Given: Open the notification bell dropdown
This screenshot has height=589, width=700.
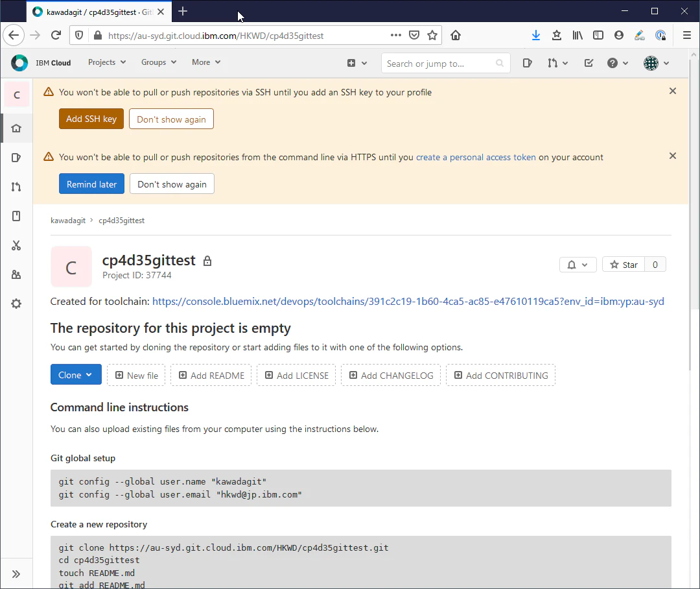Looking at the screenshot, I should click(x=577, y=265).
